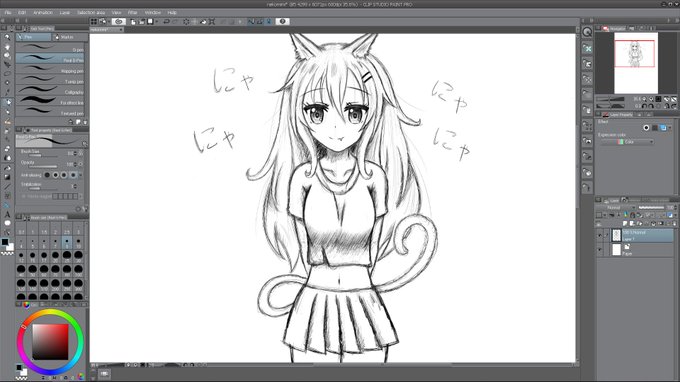680x382 pixels.
Task: Select no anti-aliasing option
Action: [47, 175]
